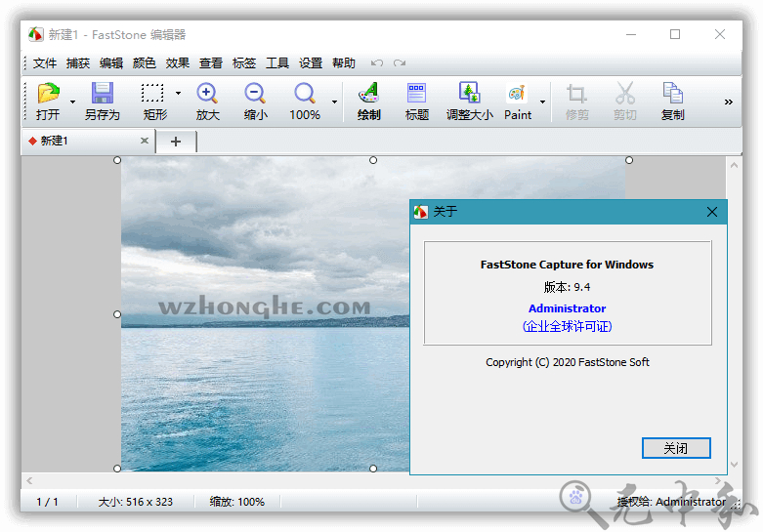
Task: Add a new tab with plus button
Action: click(x=176, y=142)
